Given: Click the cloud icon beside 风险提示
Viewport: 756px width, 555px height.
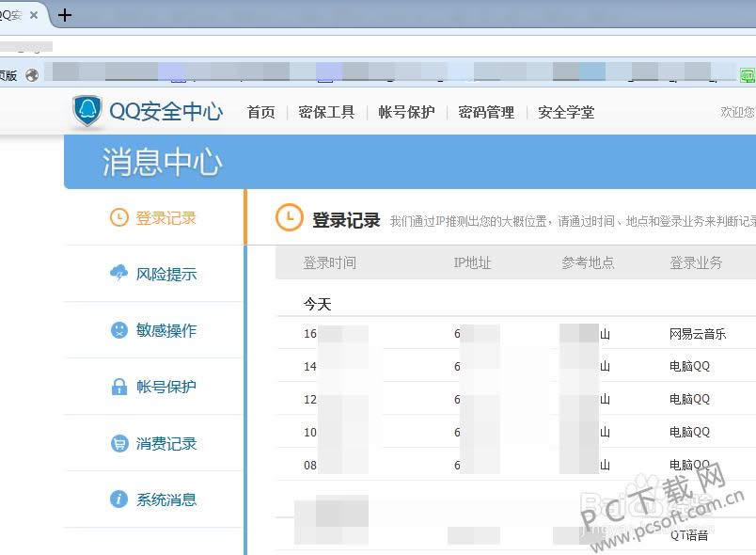Looking at the screenshot, I should [x=116, y=273].
